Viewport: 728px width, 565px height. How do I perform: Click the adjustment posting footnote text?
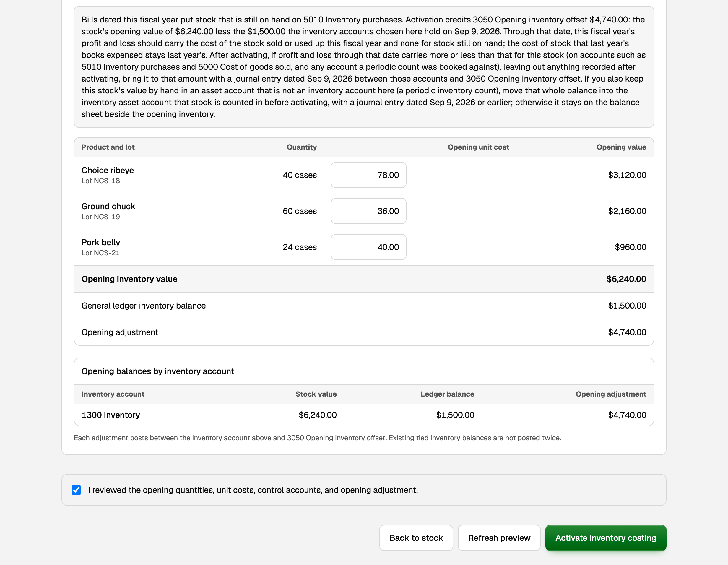coord(317,438)
